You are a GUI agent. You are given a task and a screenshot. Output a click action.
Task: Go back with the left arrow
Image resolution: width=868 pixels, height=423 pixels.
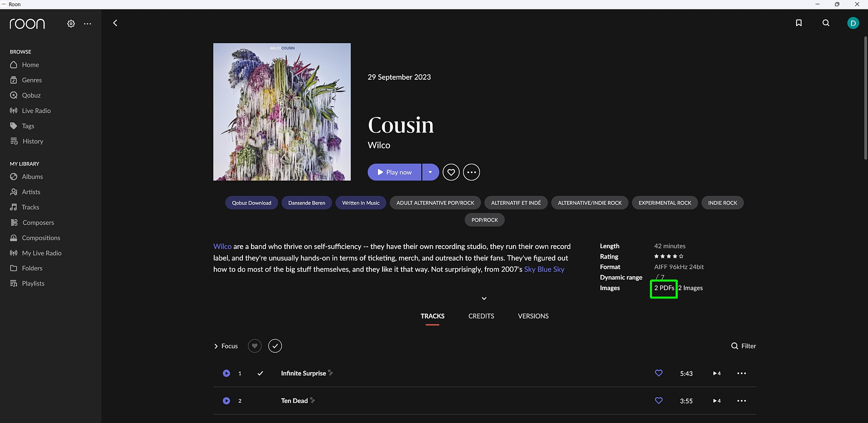click(x=115, y=23)
